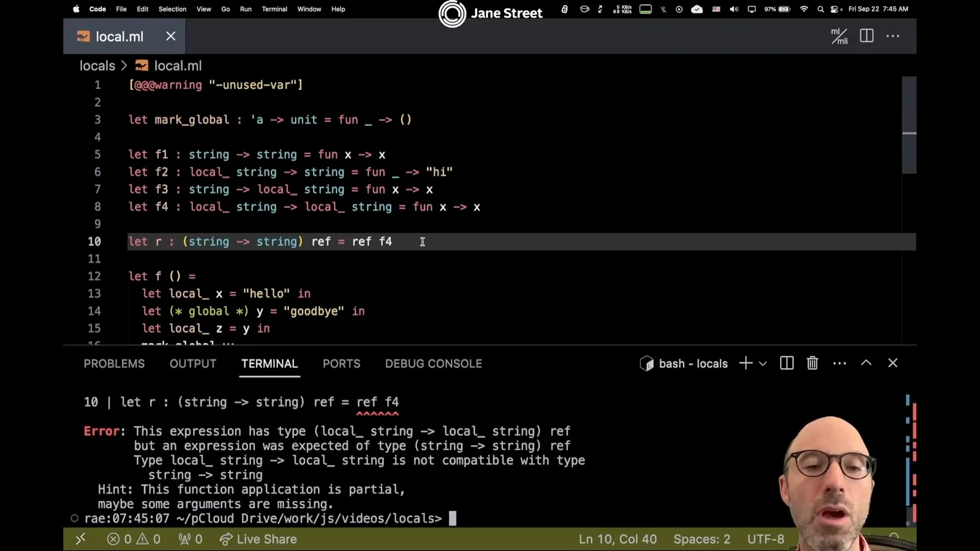Switch to the OUTPUT tab
980x551 pixels.
coord(193,364)
